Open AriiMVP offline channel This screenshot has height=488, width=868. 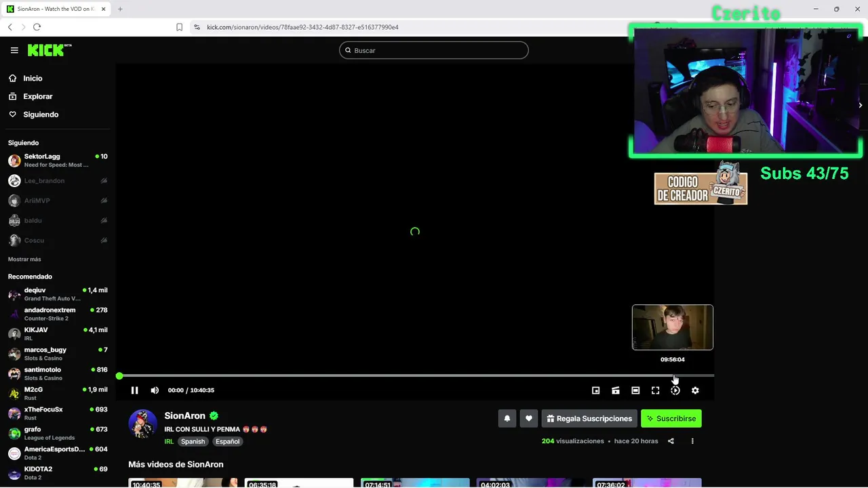coord(57,201)
